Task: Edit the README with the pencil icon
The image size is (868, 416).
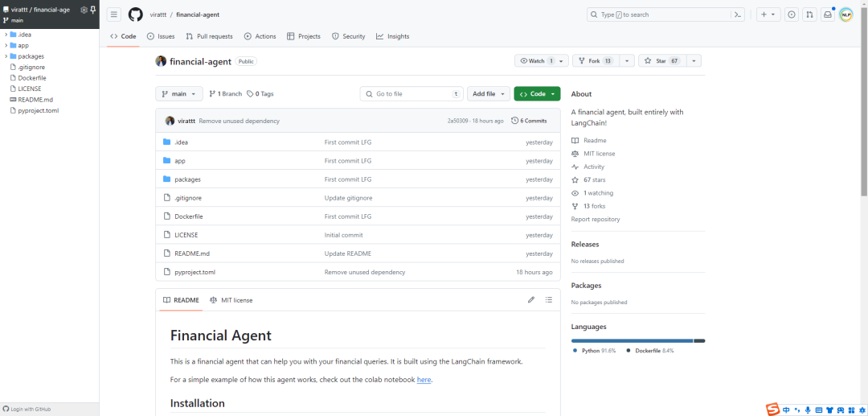Action: pos(531,299)
